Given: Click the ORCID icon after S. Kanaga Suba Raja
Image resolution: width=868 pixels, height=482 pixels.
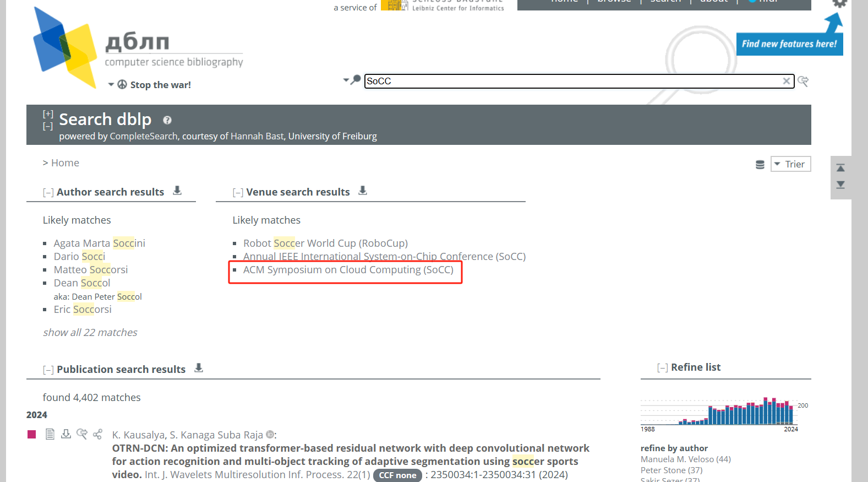Looking at the screenshot, I should [270, 435].
